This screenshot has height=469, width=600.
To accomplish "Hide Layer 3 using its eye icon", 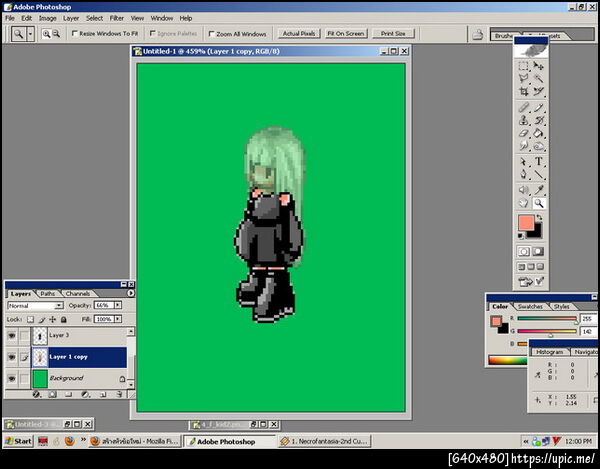I will [12, 335].
